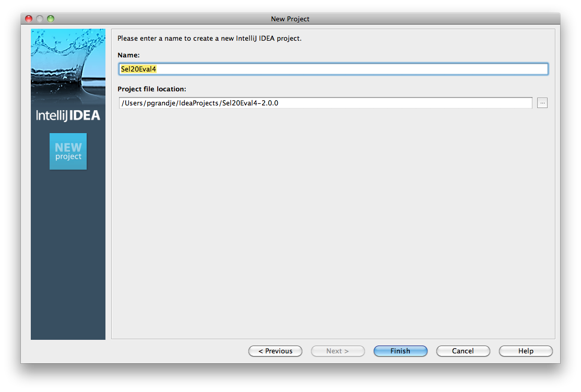
Task: Click the Finish button
Action: click(x=400, y=351)
